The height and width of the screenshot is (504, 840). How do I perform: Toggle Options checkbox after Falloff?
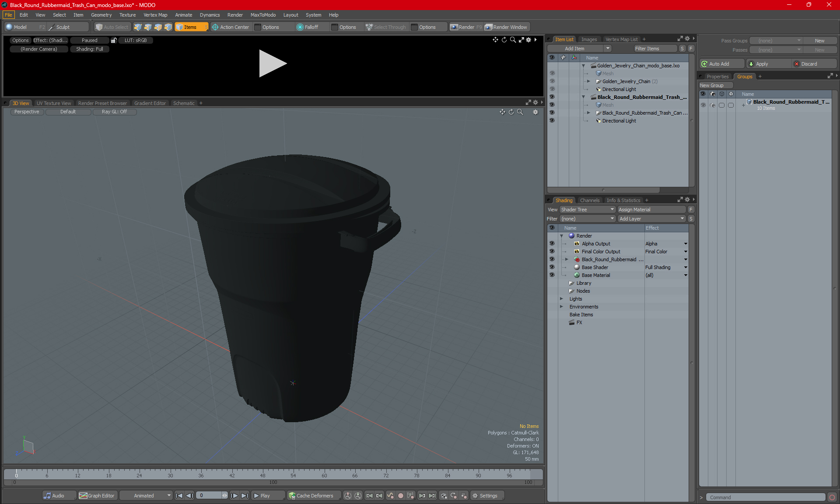tap(335, 27)
